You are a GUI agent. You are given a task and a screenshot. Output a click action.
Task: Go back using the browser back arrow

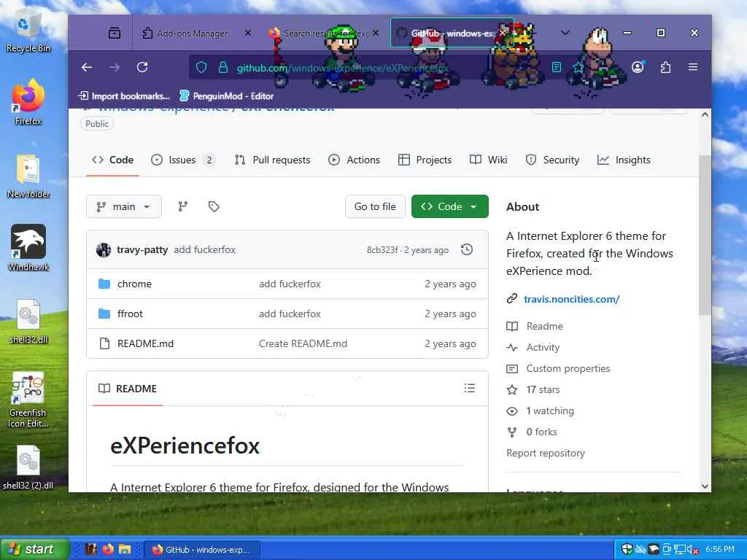(87, 67)
